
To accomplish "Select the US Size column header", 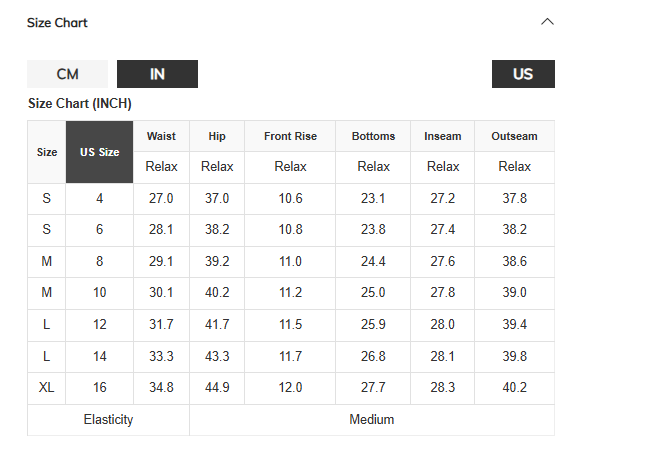I will 100,152.
